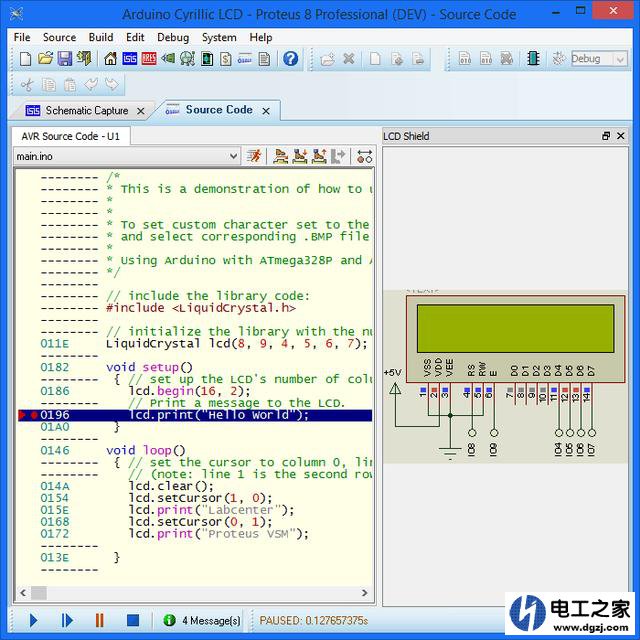640x640 pixels.
Task: Save the project using the floppy icon
Action: click(x=65, y=59)
